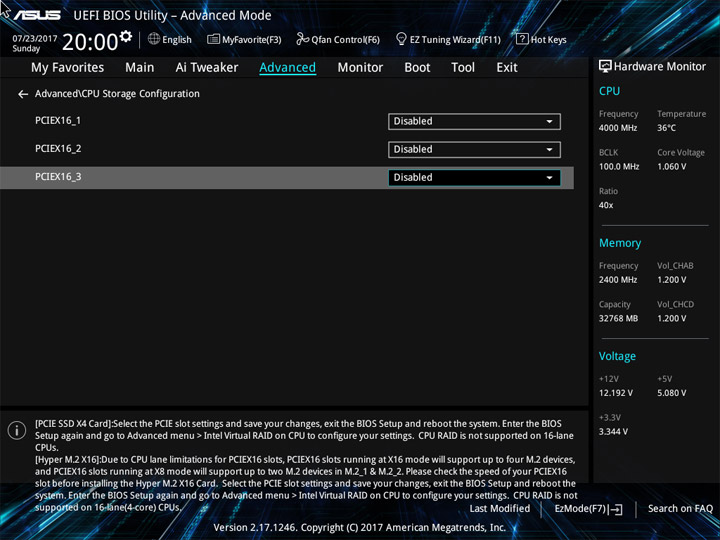Click Memory frequency 2400 MHz
Image resolution: width=720 pixels, height=540 pixels.
pyautogui.click(x=618, y=280)
